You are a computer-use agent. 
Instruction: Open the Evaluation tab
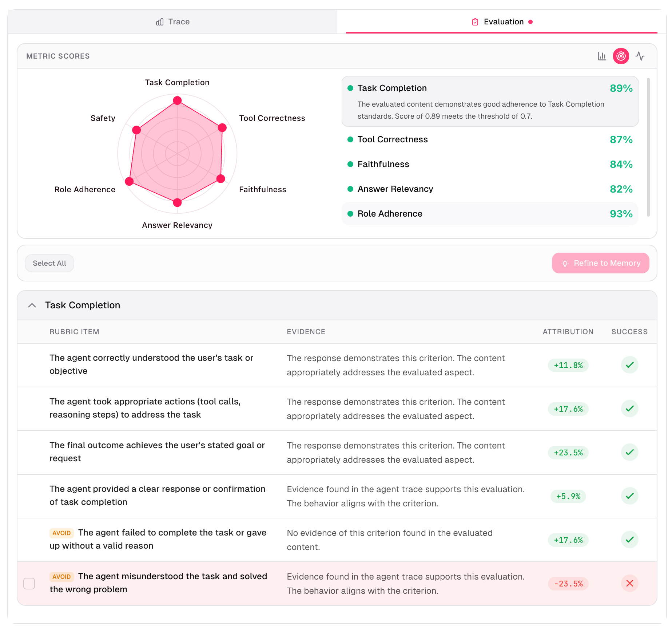(501, 22)
